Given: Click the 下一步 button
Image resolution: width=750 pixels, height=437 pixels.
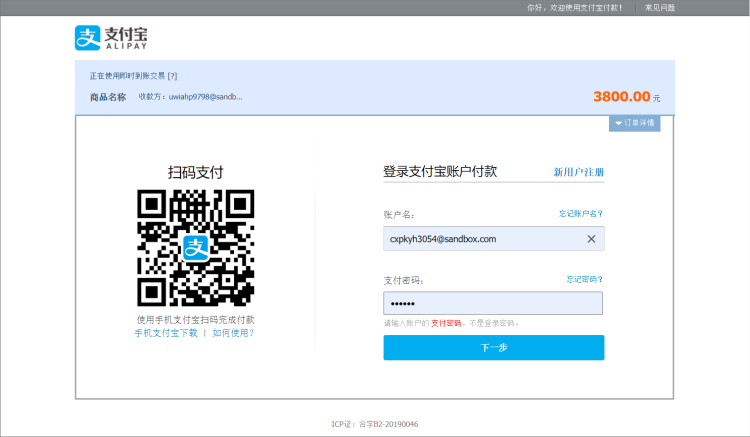Looking at the screenshot, I should (x=494, y=348).
